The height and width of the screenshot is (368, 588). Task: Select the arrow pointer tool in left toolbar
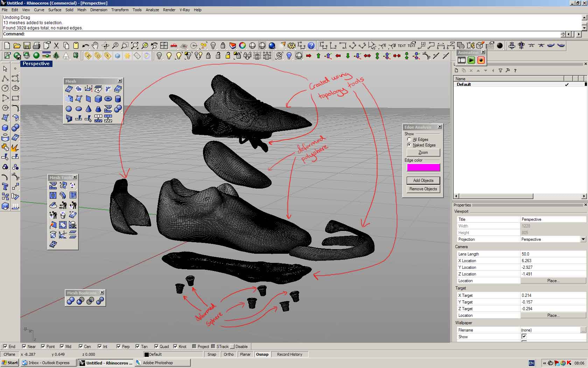[x=5, y=69]
